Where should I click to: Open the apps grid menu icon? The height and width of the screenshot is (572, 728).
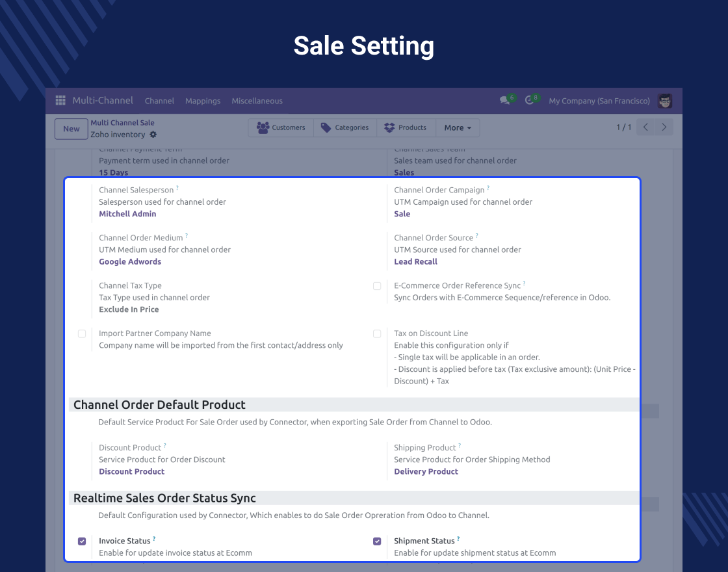[60, 100]
